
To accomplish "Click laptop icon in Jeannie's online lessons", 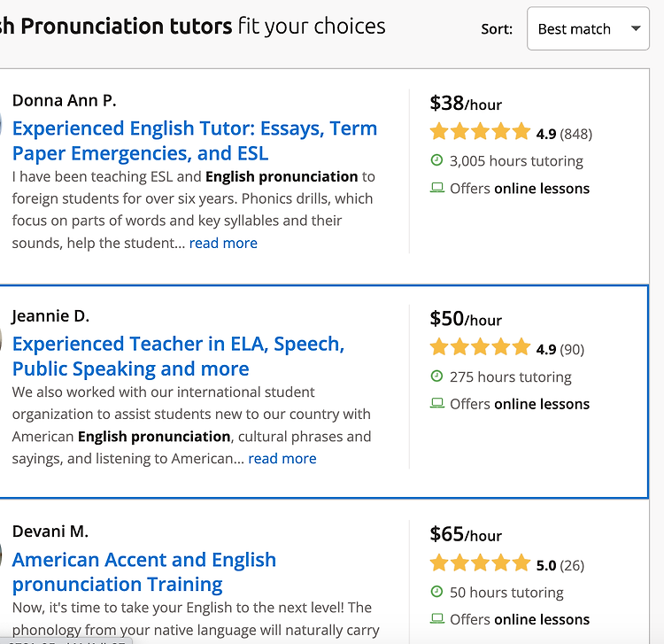I will pos(437,403).
